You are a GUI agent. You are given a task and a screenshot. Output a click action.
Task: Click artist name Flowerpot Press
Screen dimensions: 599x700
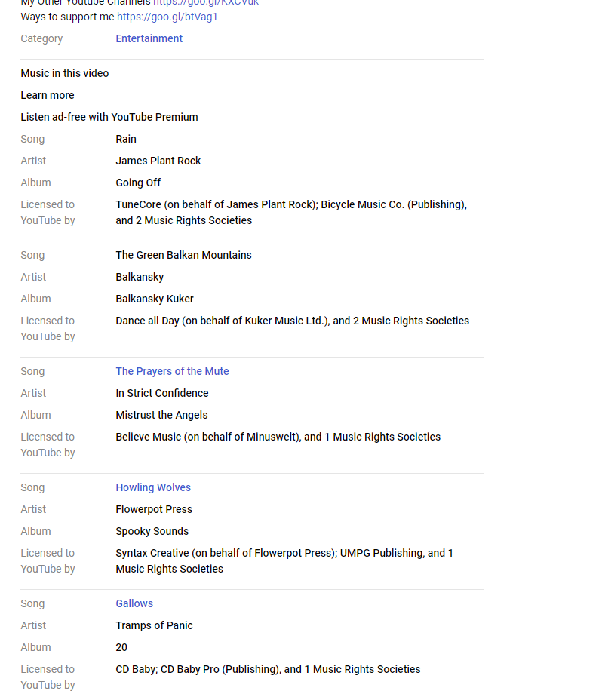coord(154,509)
